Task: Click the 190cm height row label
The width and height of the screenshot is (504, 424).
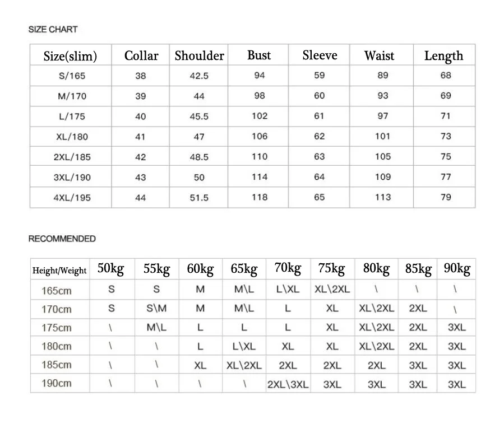Action: tap(57, 384)
